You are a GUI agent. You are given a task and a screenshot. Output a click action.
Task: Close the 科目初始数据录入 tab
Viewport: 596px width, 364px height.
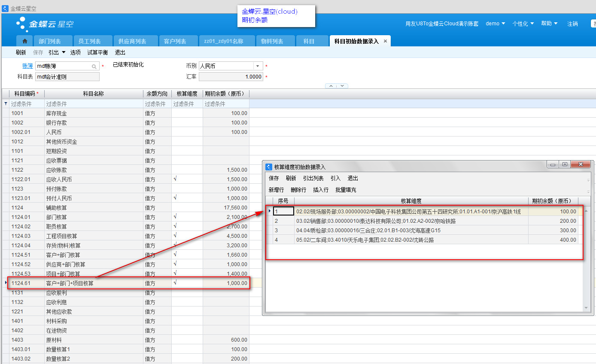(x=385, y=41)
